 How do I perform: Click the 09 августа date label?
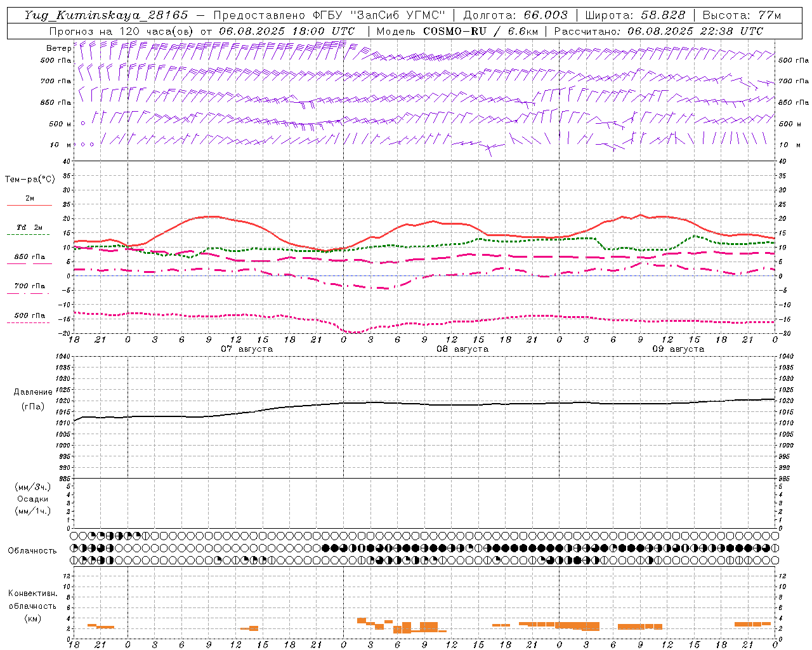(x=678, y=349)
